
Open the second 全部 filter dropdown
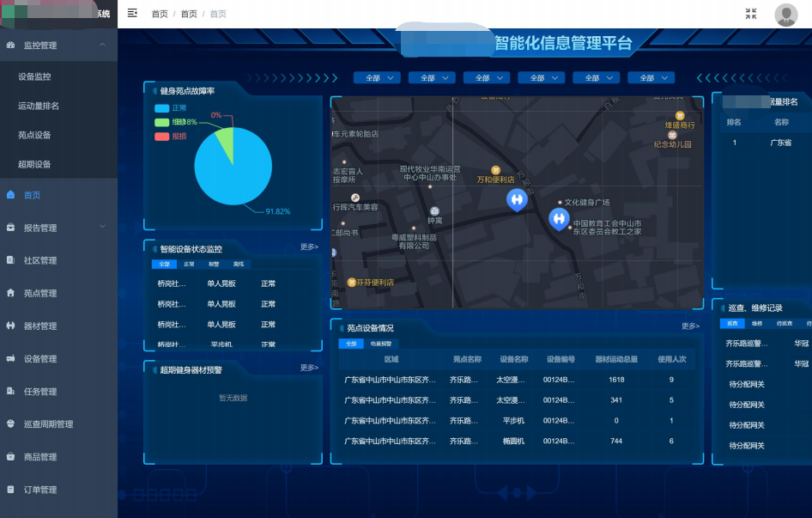point(432,78)
